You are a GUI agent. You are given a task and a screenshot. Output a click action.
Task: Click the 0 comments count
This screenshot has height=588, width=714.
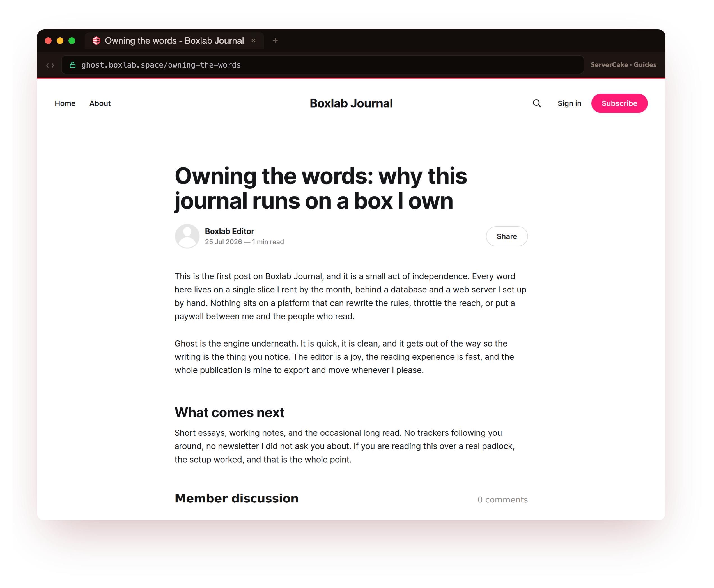point(502,500)
